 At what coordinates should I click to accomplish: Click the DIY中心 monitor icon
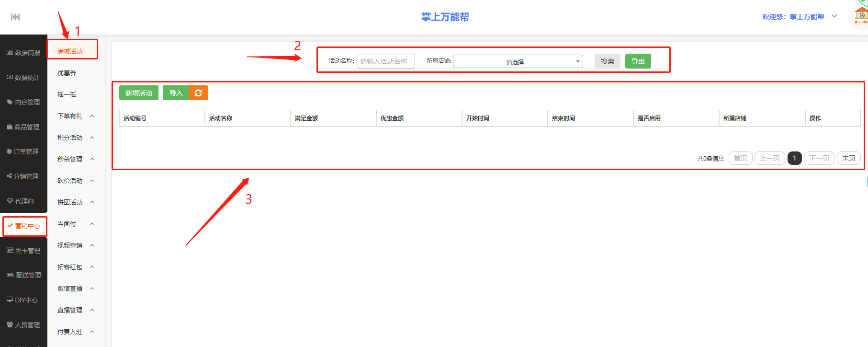10,300
